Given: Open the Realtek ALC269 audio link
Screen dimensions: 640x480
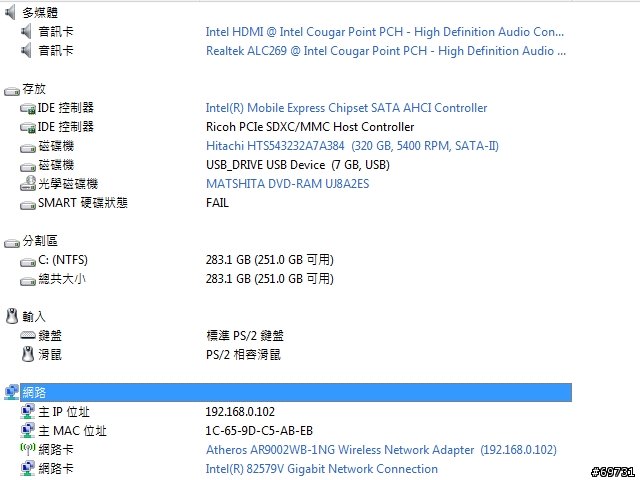Looking at the screenshot, I should point(386,51).
